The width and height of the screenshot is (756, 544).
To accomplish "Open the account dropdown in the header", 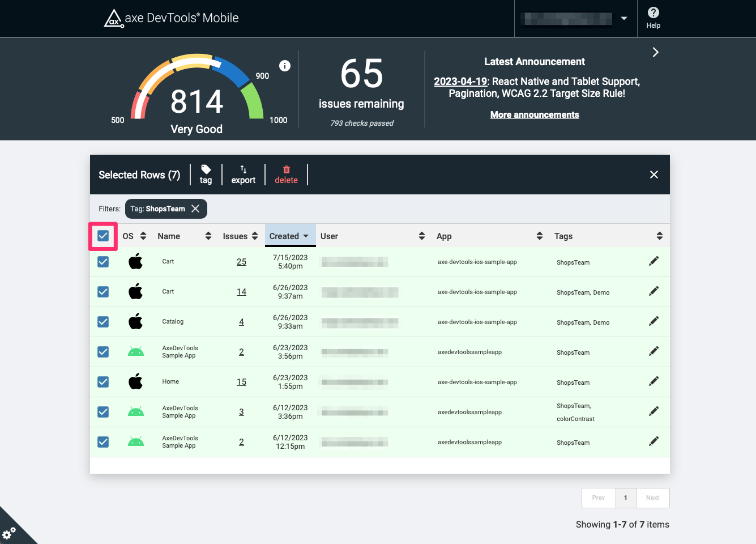I will [x=623, y=18].
